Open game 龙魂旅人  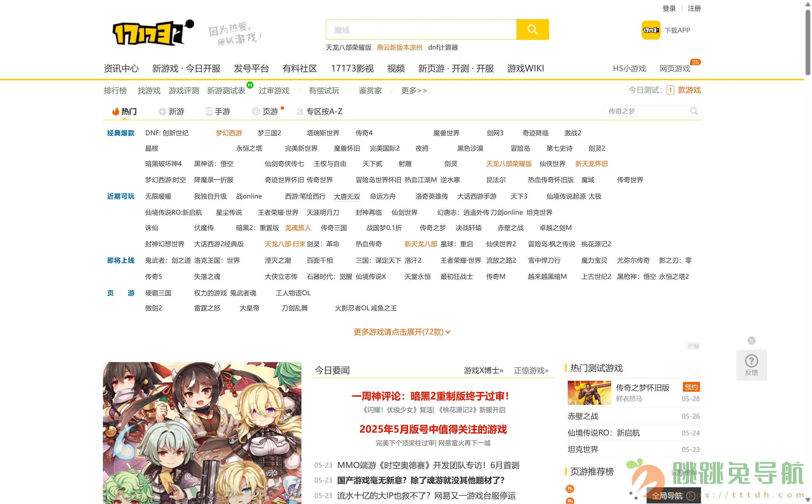[x=298, y=228]
